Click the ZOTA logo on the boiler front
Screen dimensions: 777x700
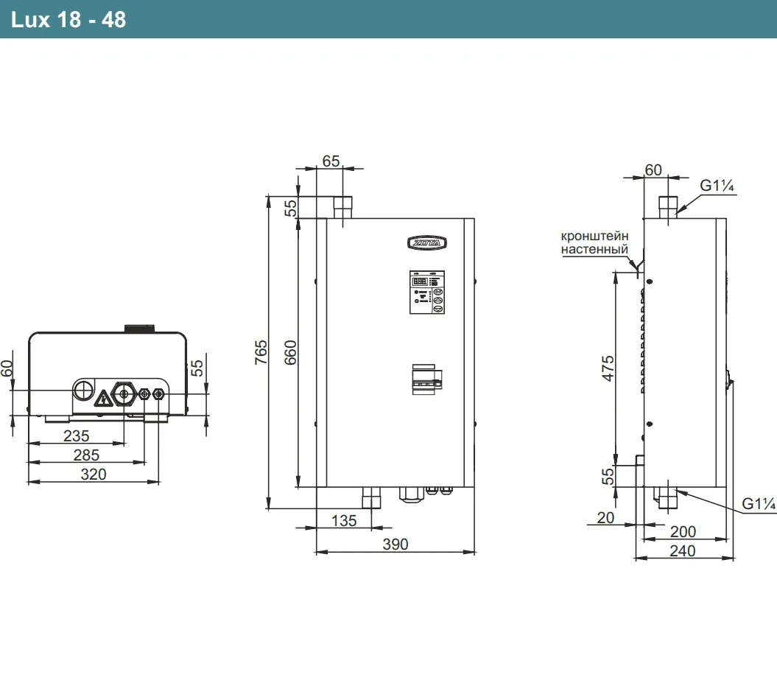coord(426,243)
